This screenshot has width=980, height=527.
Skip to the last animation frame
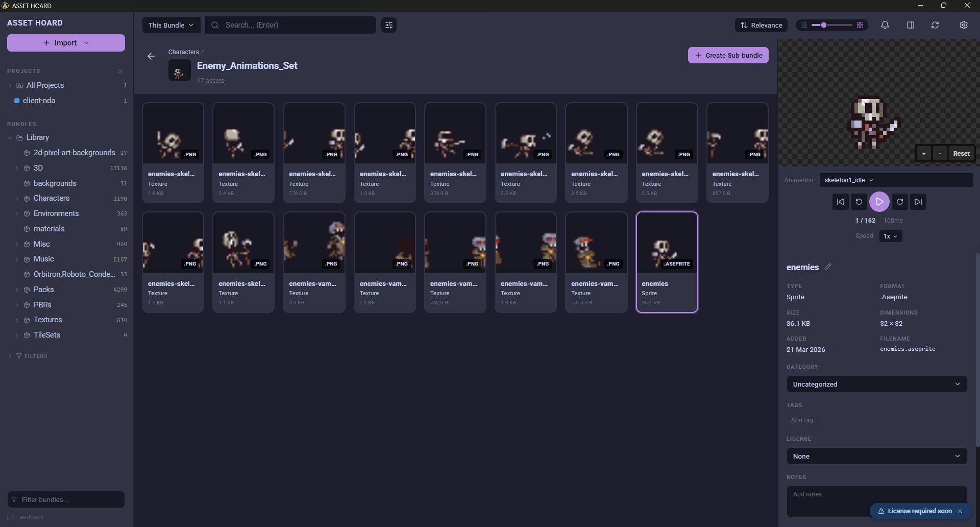click(x=918, y=202)
